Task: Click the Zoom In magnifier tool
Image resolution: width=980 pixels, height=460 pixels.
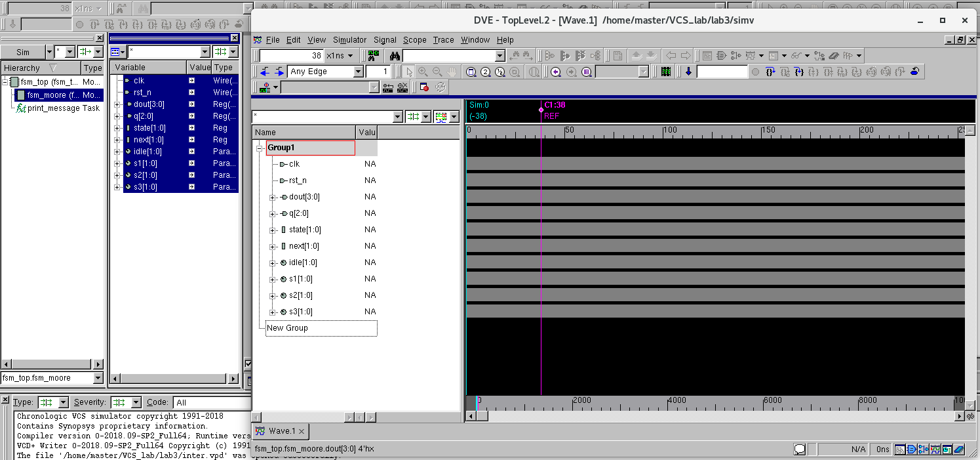Action: (x=423, y=72)
